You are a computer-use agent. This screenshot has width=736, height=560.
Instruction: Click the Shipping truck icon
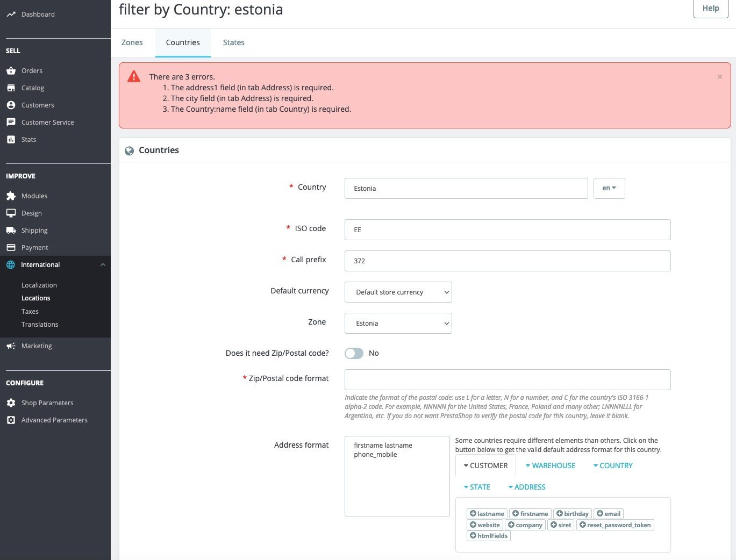[11, 231]
